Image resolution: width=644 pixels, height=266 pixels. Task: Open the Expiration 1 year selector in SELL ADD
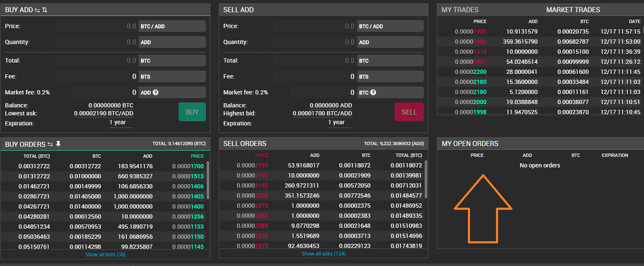[340, 123]
